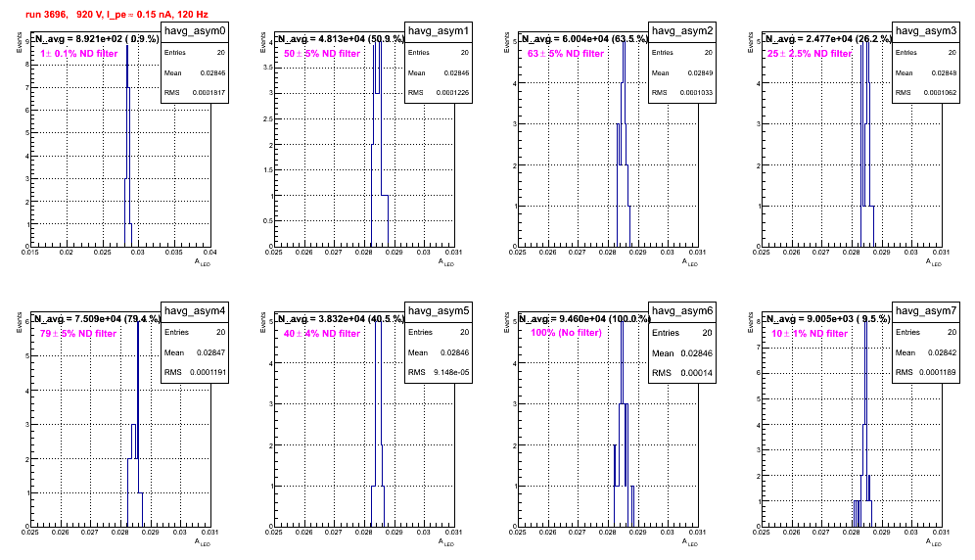Select the havg_asym6 stats box title
975x560 pixels.
click(682, 310)
